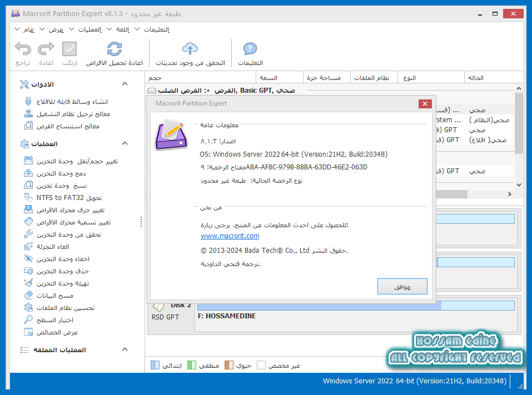The height and width of the screenshot is (395, 532).
Task: Click the حيوي legend swatch
Action: point(229,365)
